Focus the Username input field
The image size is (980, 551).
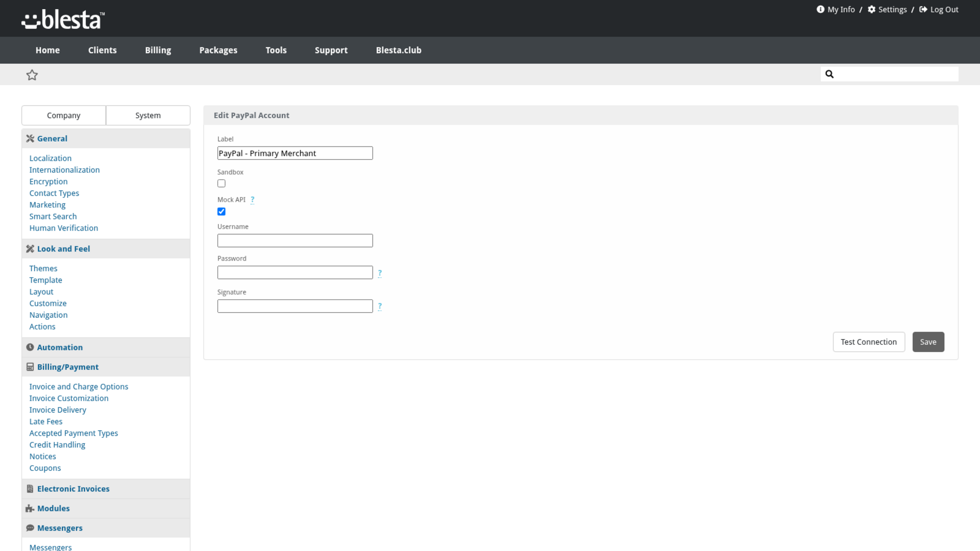(295, 241)
